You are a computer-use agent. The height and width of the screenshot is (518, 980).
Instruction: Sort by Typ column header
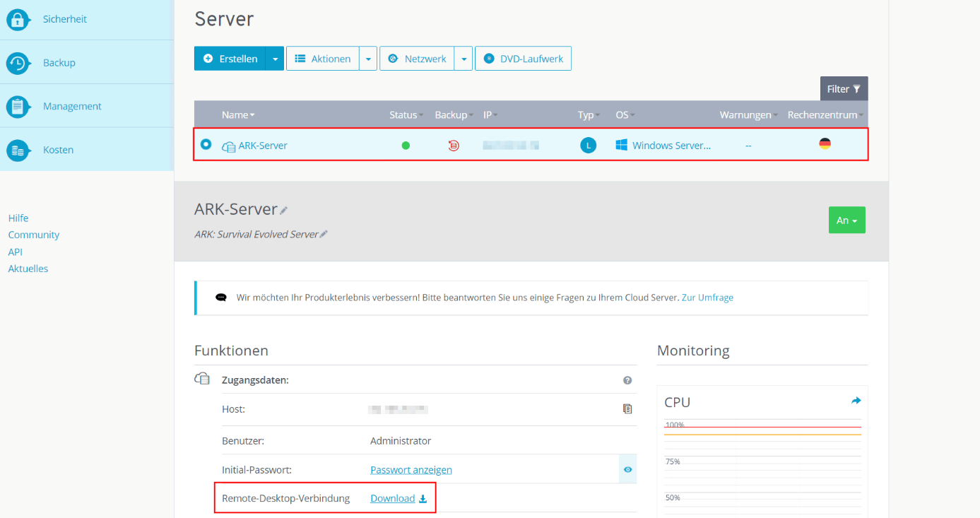(x=589, y=114)
